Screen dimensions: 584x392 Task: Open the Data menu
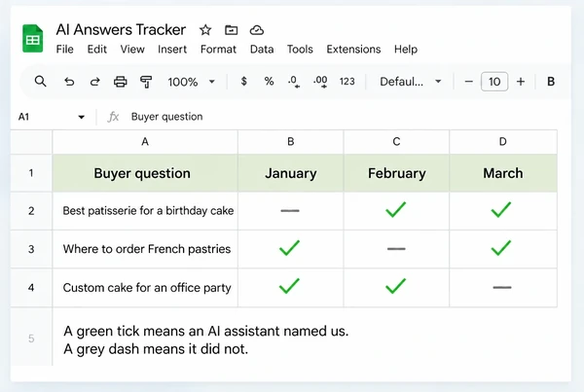(x=262, y=50)
